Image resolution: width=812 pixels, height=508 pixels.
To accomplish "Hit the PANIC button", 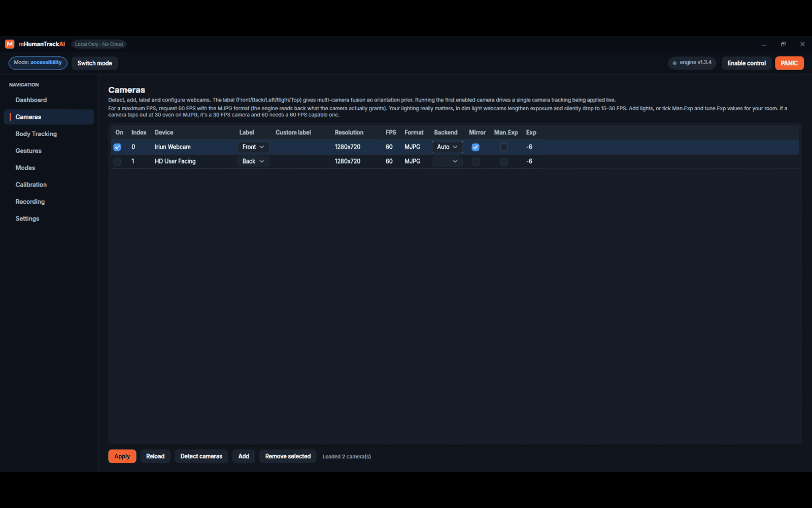I will (789, 63).
